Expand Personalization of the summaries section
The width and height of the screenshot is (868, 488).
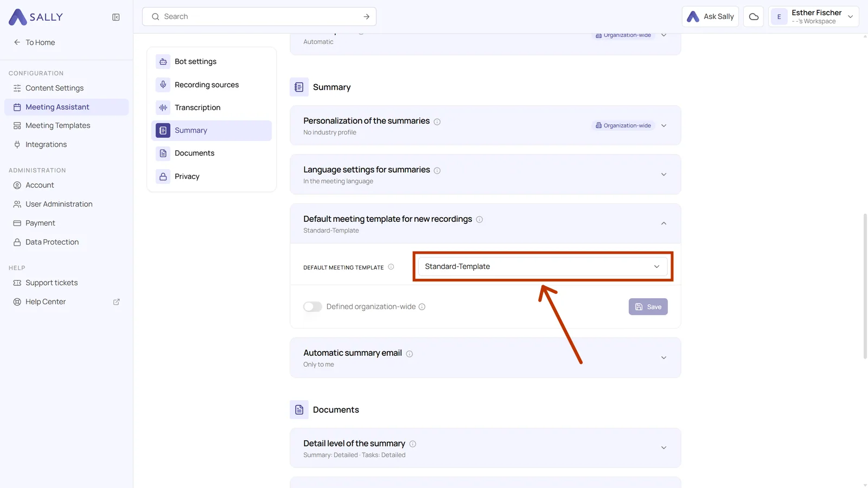click(663, 126)
